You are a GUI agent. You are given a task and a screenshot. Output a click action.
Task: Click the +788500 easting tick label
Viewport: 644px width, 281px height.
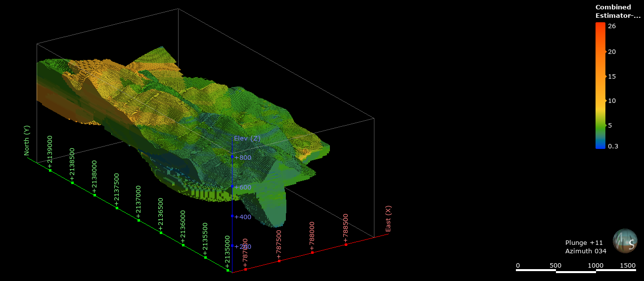[346, 228]
